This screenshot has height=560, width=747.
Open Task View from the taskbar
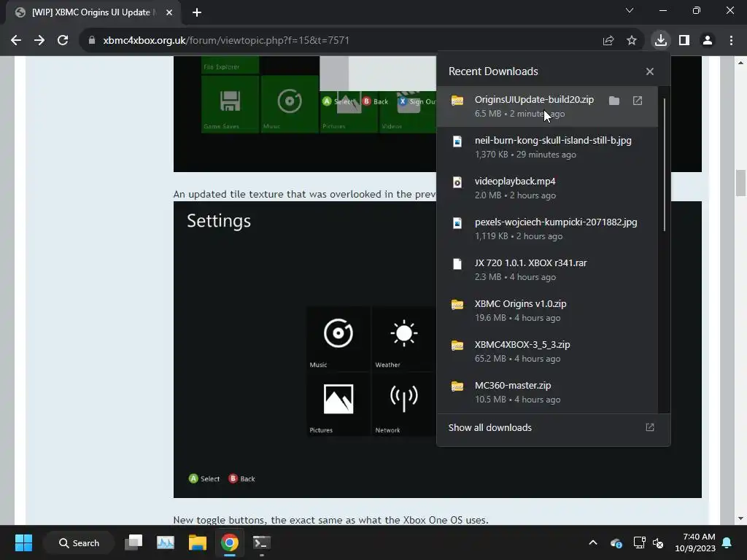coord(133,542)
